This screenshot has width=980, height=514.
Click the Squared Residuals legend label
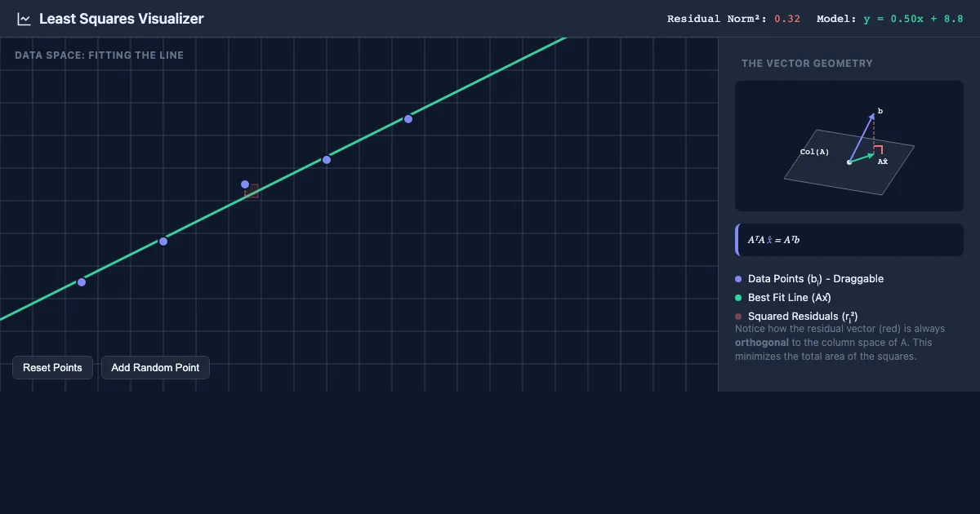coord(803,317)
